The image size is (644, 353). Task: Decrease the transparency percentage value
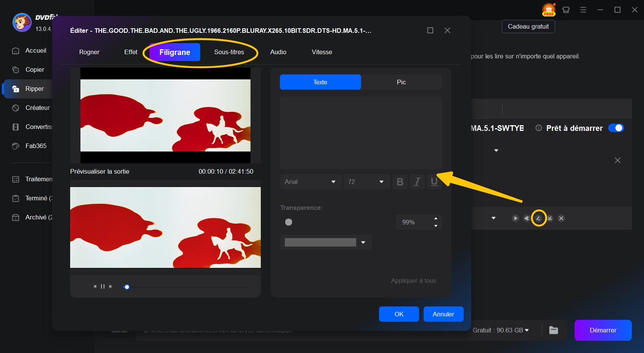click(x=436, y=226)
